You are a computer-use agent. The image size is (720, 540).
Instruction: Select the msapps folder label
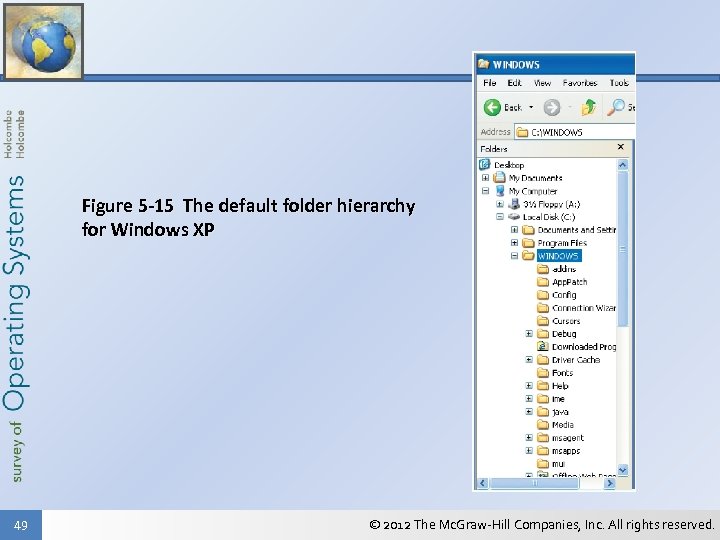coord(566,450)
